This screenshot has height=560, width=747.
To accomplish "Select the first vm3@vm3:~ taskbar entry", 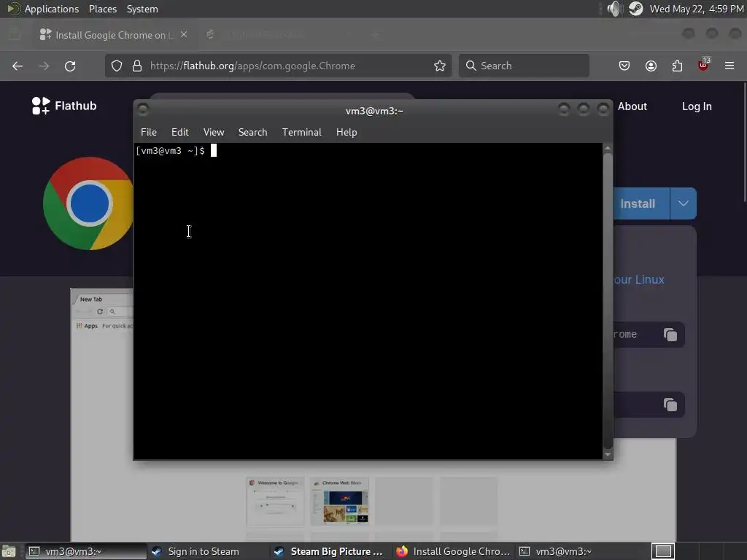I will point(86,551).
